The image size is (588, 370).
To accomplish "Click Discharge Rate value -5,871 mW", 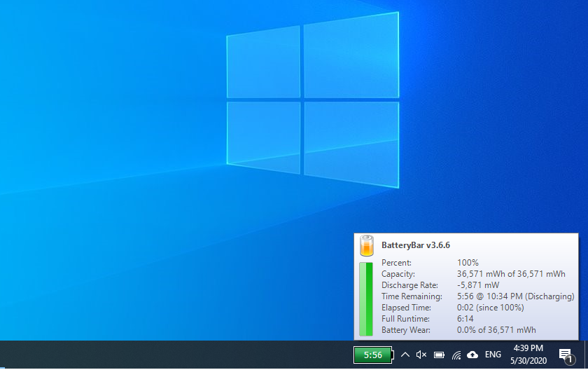I will pyautogui.click(x=478, y=285).
